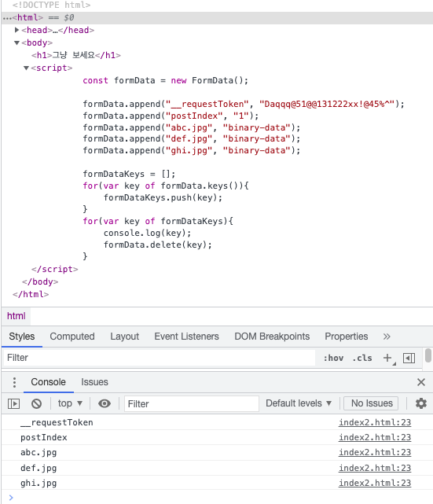Show more tabs with the double chevron
The image size is (433, 504).
click(x=387, y=337)
